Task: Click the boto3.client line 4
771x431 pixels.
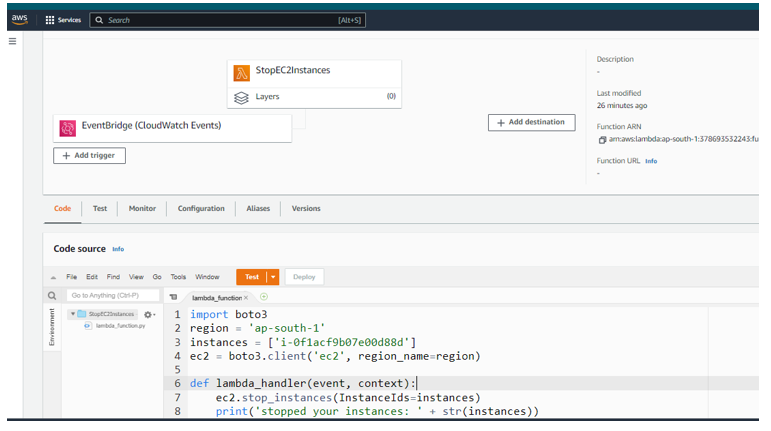Action: point(335,356)
